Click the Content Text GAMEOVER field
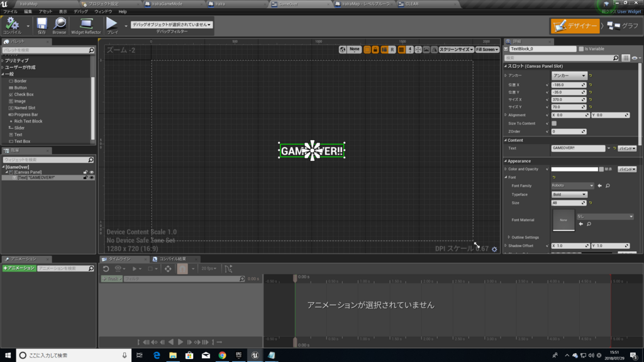644x362 pixels. point(578,148)
